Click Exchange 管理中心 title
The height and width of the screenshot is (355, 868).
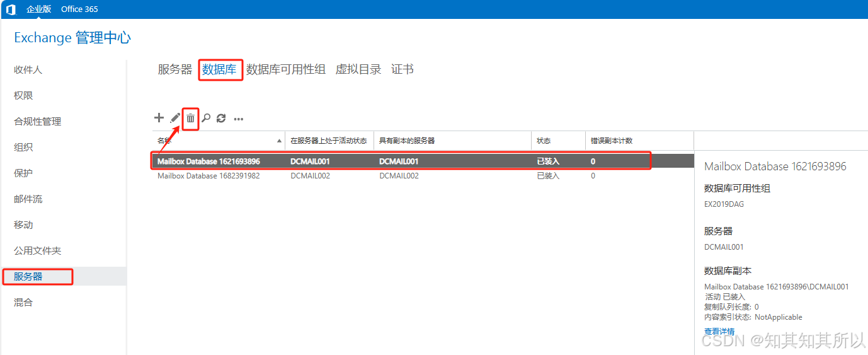point(72,38)
